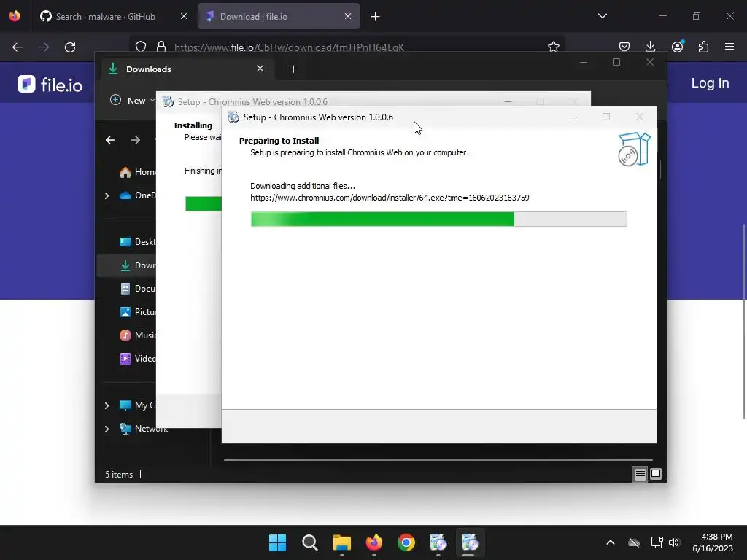Open Firefox downloads panel
The image size is (747, 560).
coord(650,47)
